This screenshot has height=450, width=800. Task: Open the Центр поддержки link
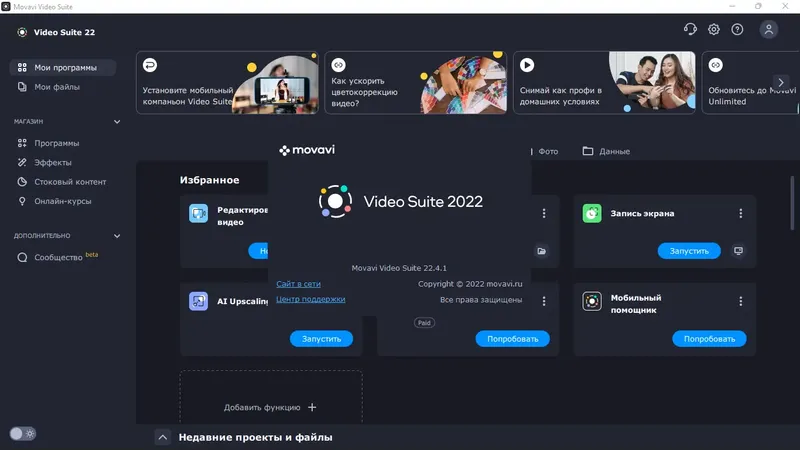pos(311,299)
